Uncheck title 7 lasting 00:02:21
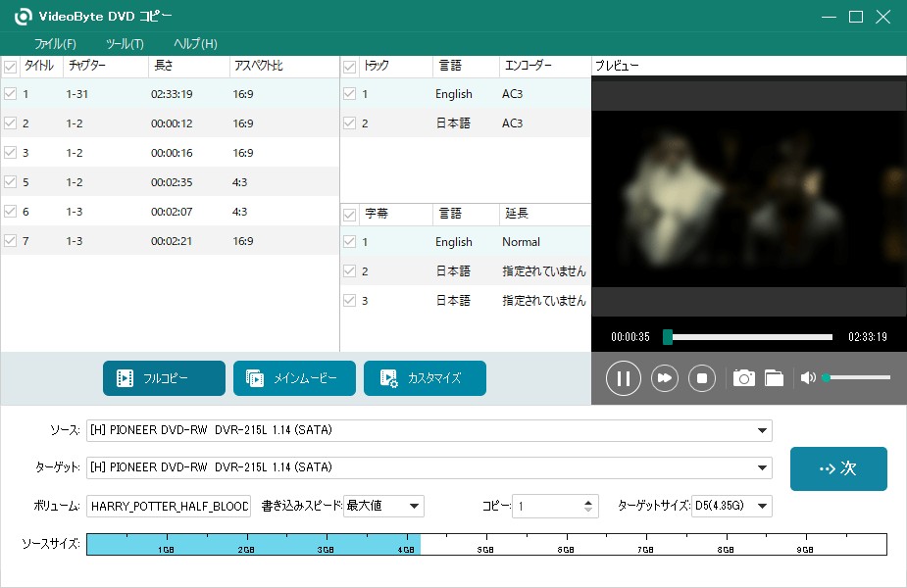 11,240
